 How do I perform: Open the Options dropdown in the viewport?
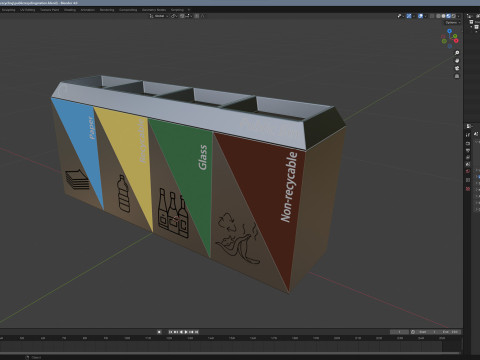452,22
